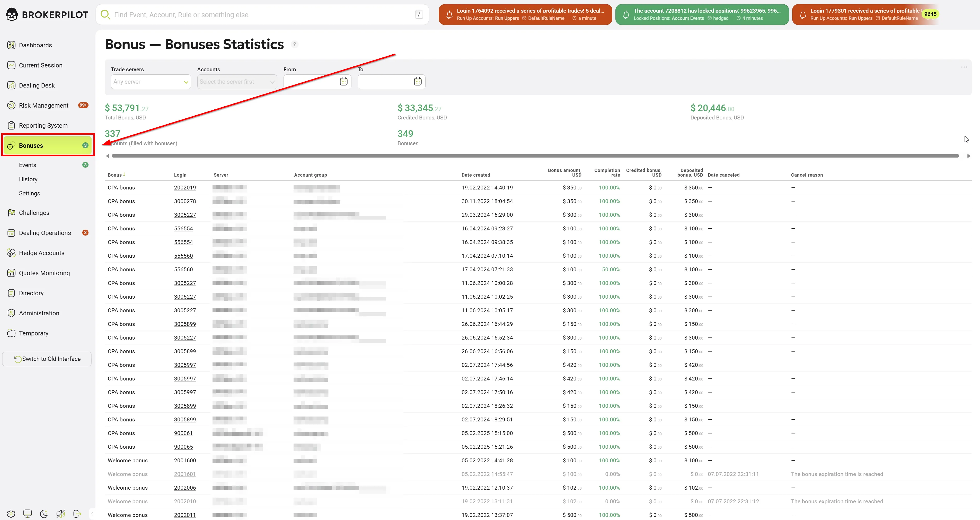Open the To date calendar picker icon
Image resolution: width=980 pixels, height=520 pixels.
coord(417,81)
